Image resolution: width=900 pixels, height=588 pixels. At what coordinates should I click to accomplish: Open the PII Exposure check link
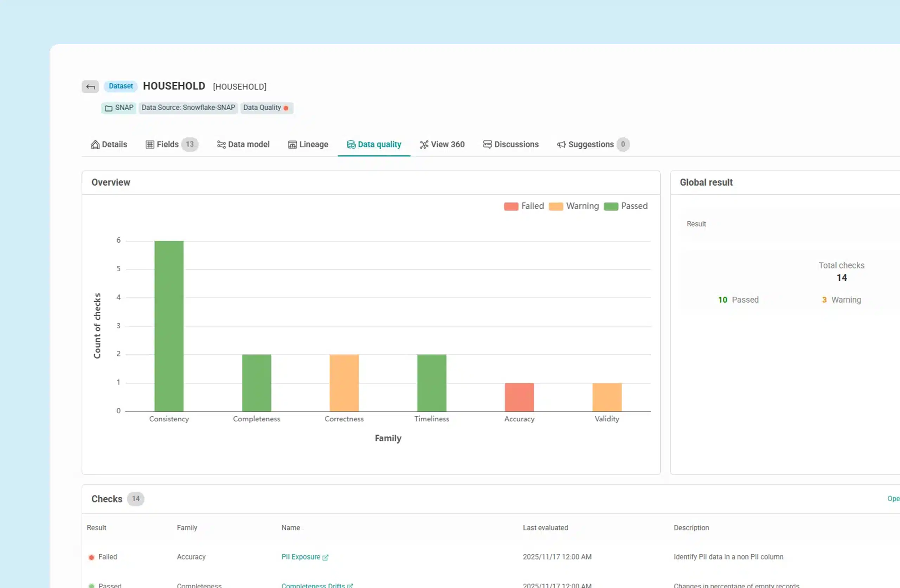(301, 557)
